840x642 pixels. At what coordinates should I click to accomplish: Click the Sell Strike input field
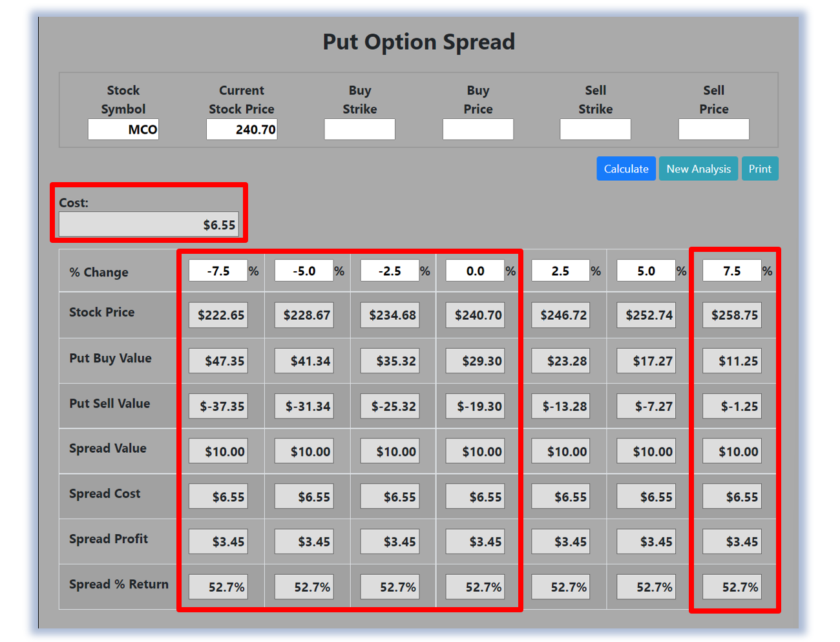point(595,129)
